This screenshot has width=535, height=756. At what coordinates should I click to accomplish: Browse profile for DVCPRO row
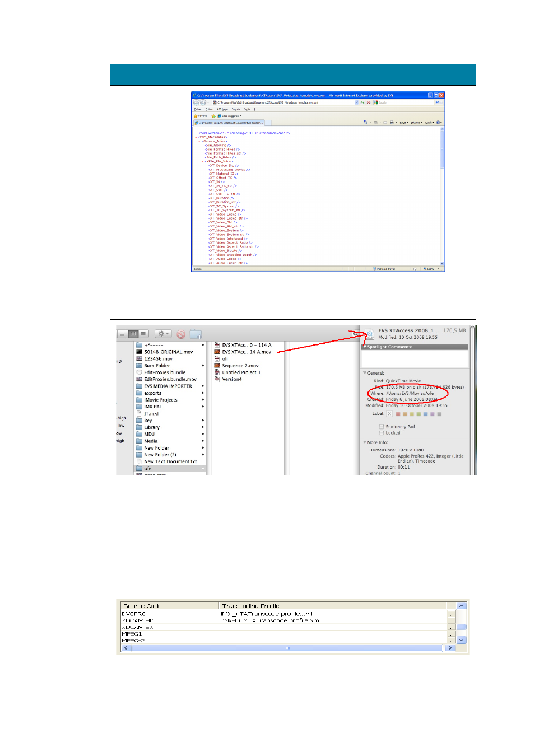pyautogui.click(x=452, y=614)
